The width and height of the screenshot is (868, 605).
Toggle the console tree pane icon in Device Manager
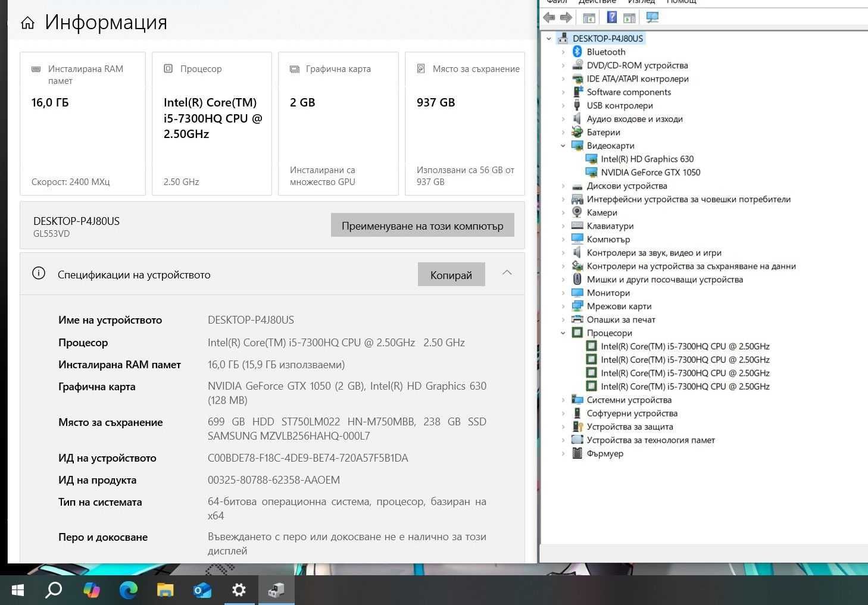pyautogui.click(x=589, y=18)
